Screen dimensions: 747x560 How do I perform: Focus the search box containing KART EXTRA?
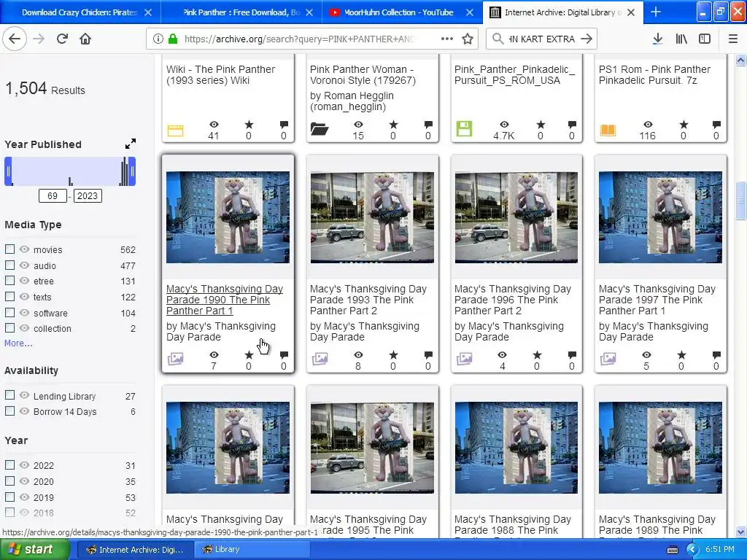pyautogui.click(x=541, y=39)
